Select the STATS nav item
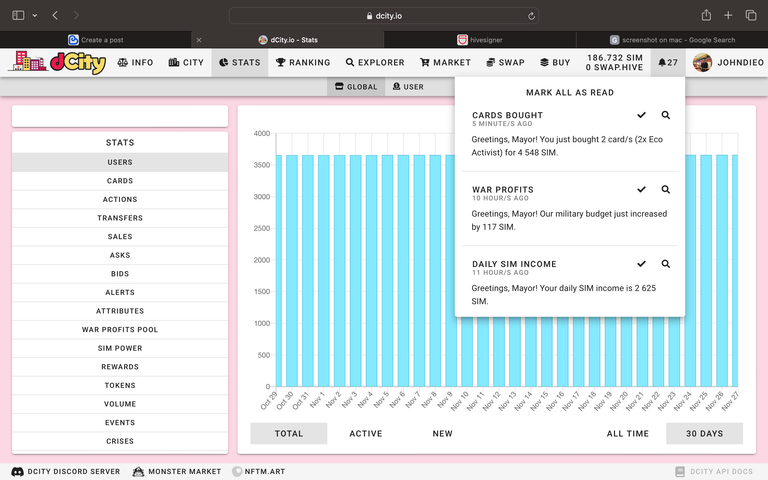Screen dimensions: 768x480 click(x=240, y=63)
